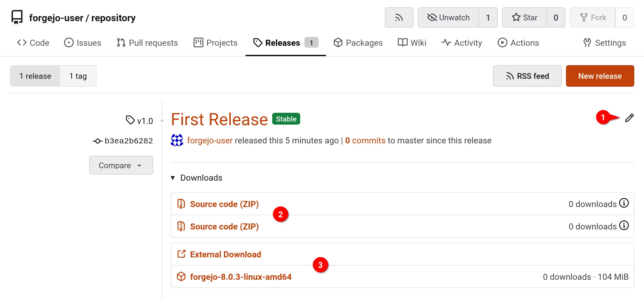The image size is (644, 308).
Task: Click the forgejo-user avatar icon
Action: 177,140
